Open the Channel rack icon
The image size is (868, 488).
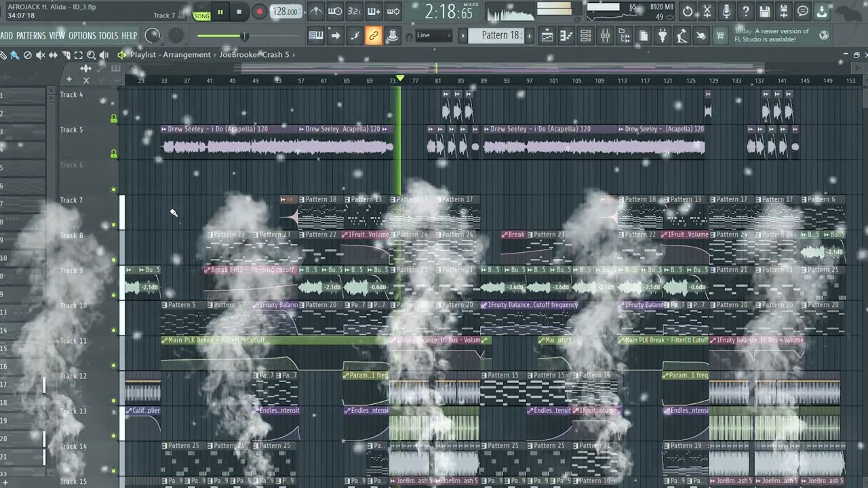(586, 36)
